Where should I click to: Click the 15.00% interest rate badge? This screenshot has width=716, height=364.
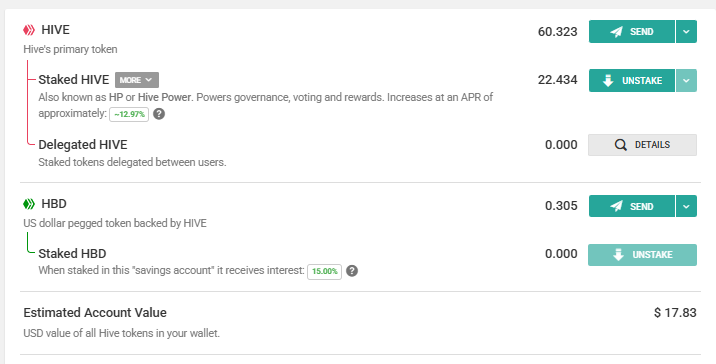pyautogui.click(x=324, y=271)
